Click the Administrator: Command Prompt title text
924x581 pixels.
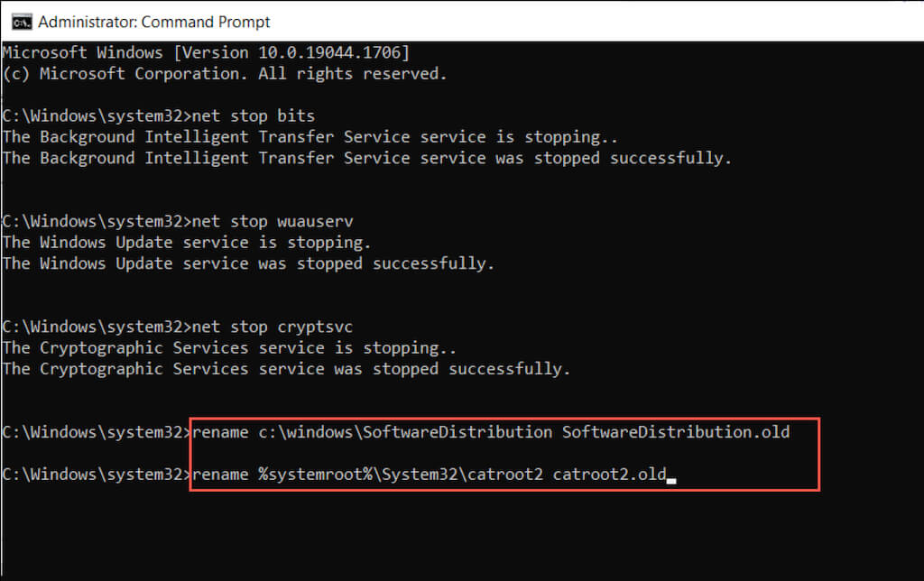(154, 21)
